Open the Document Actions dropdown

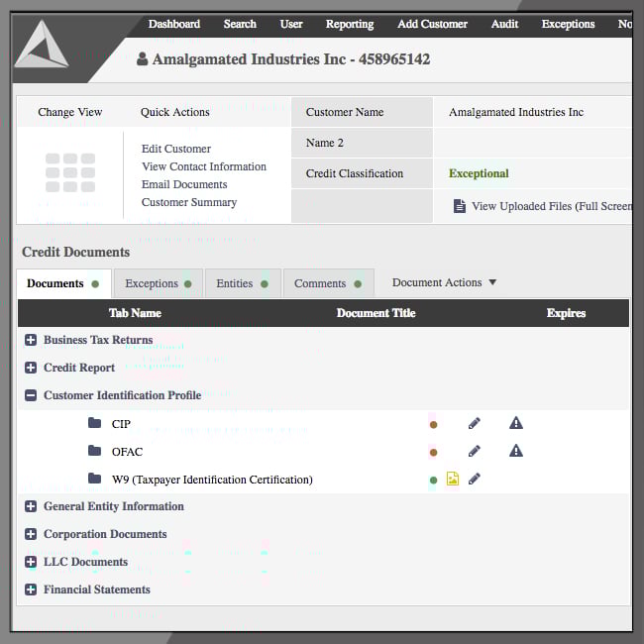(x=444, y=282)
